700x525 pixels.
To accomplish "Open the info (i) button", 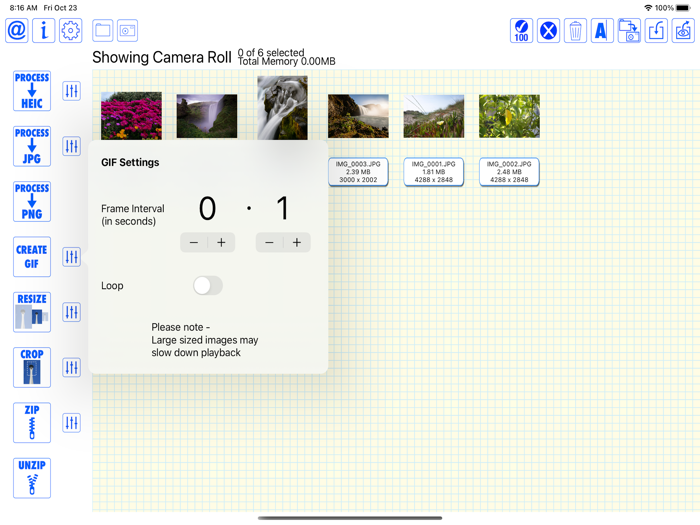I will [44, 30].
